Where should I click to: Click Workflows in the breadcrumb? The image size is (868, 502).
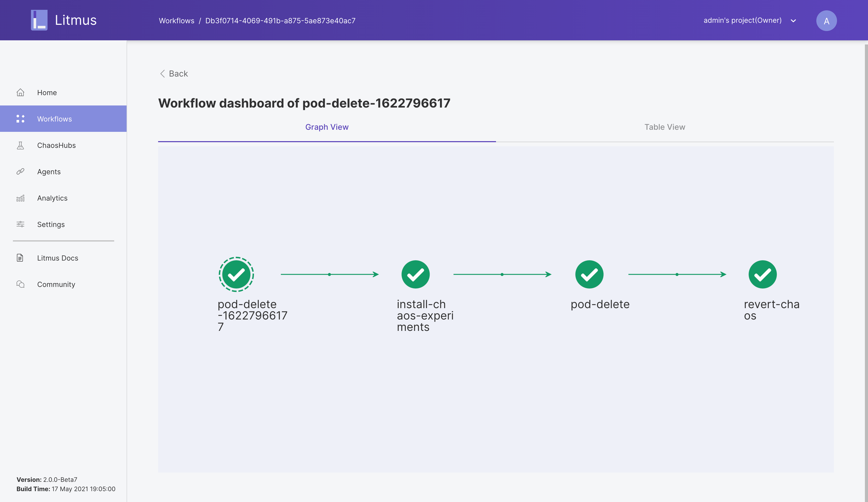[176, 21]
